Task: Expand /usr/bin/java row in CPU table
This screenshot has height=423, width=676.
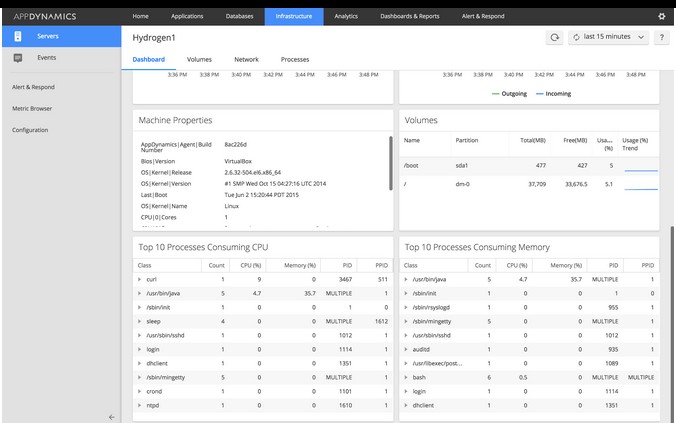Action: [x=140, y=293]
